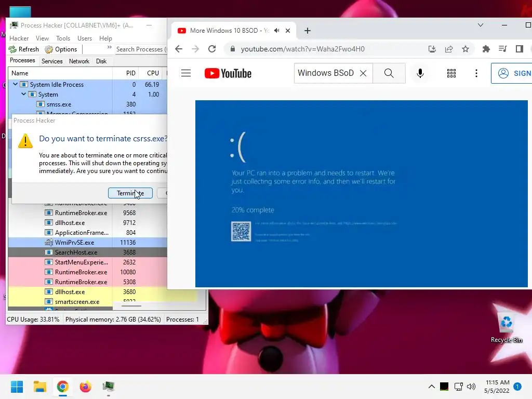This screenshot has width=532, height=399.
Task: Bookmark this page with the star
Action: click(465, 49)
